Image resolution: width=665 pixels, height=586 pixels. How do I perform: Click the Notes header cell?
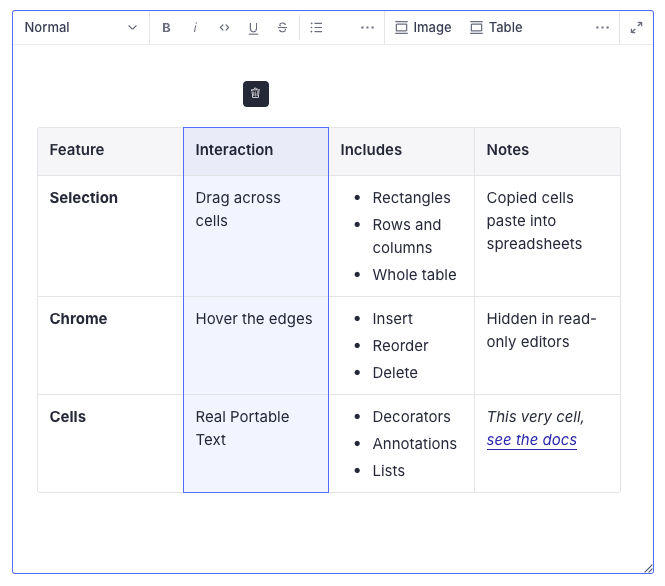click(x=547, y=151)
